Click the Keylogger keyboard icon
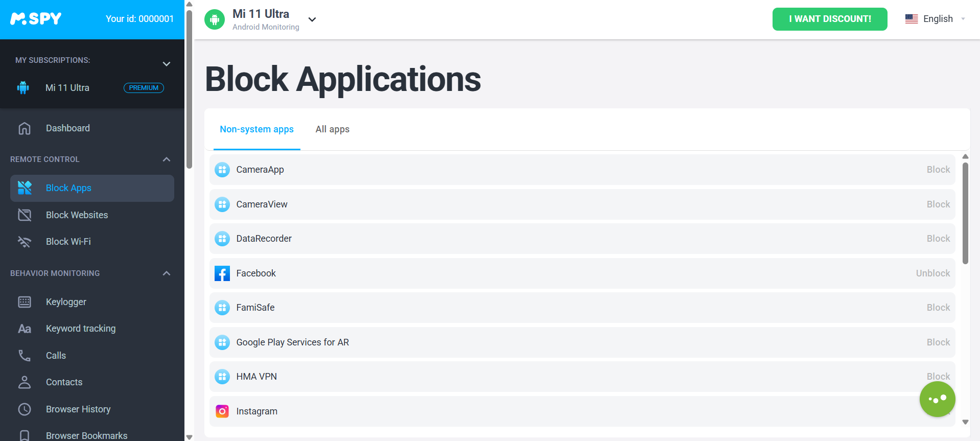The image size is (980, 441). coord(25,302)
